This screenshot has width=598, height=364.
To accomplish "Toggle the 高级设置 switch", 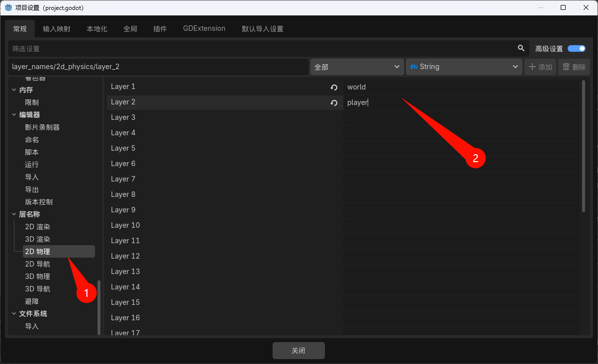I will coord(577,49).
